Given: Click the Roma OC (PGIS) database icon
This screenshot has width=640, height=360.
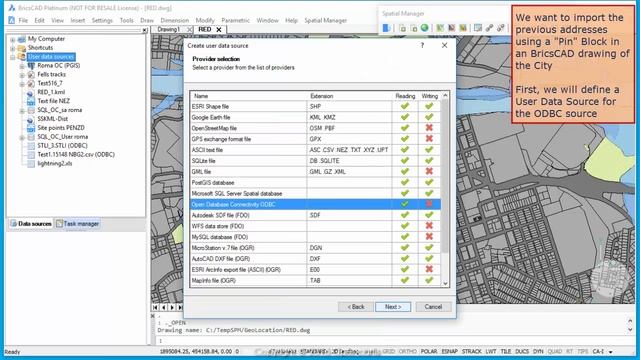Looking at the screenshot, I should pos(31,65).
